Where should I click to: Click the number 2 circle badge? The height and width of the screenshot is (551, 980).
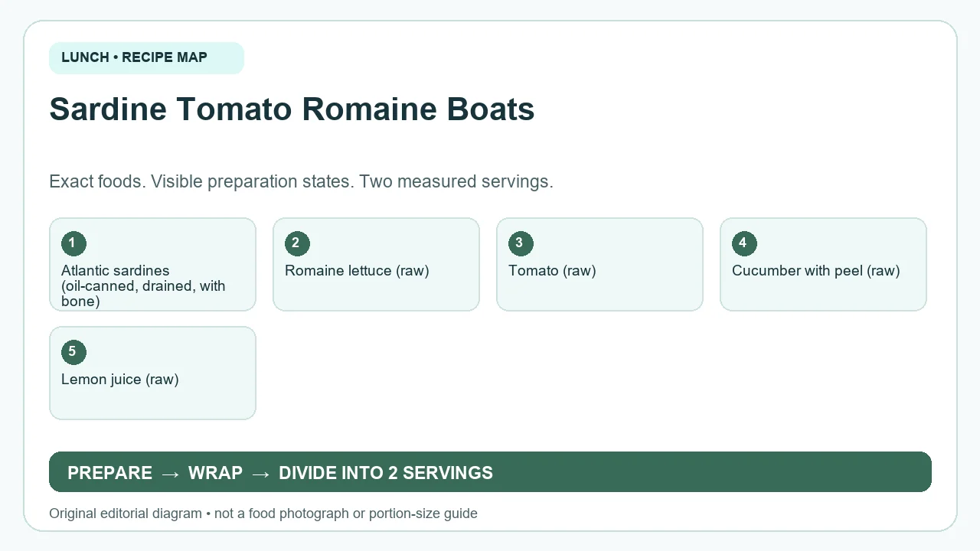(297, 243)
